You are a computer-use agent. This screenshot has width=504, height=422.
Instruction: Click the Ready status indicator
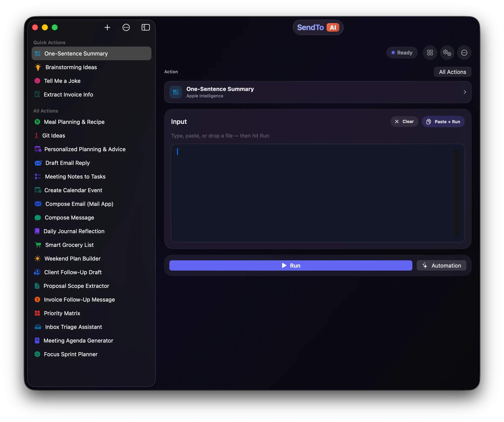402,53
